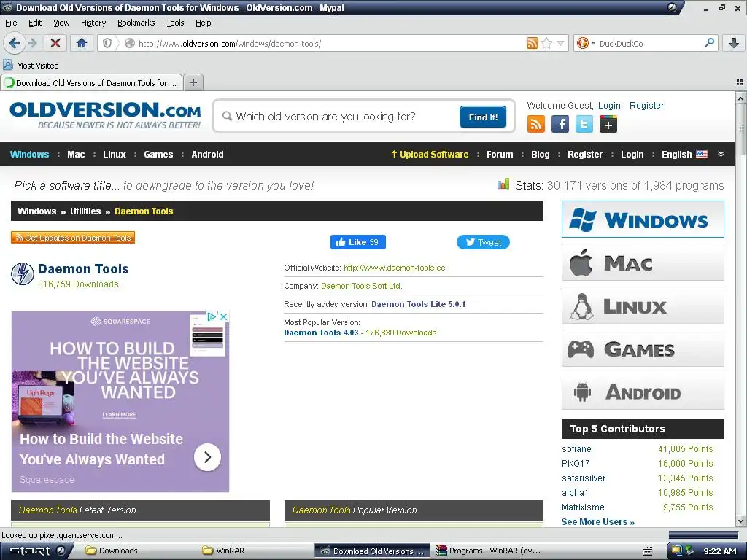Screen dimensions: 747x560
Task: Open the History menu
Action: [x=93, y=23]
